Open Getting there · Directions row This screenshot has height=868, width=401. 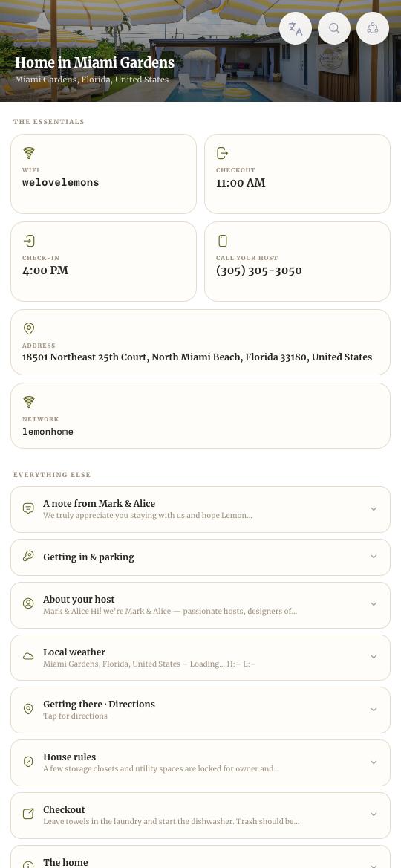[x=200, y=710]
